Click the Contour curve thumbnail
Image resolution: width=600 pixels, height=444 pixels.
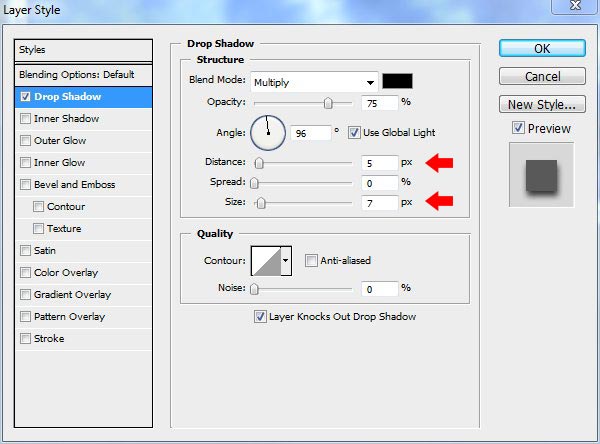(266, 261)
